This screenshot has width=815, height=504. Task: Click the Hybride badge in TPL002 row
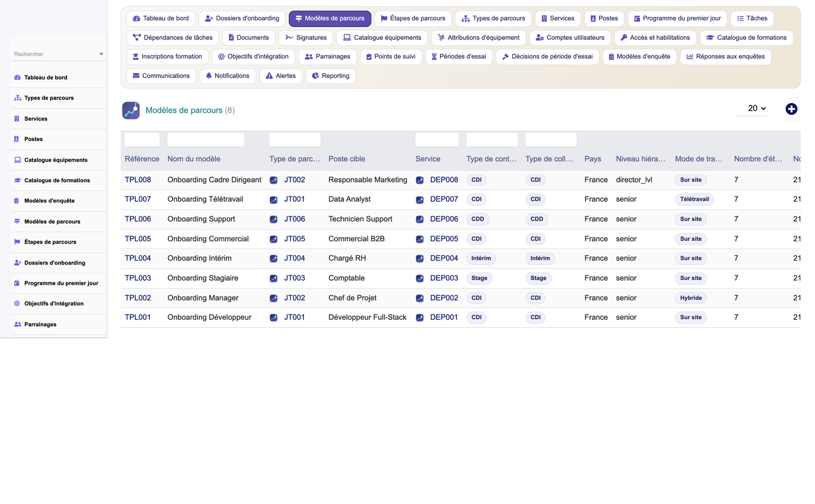[691, 298]
